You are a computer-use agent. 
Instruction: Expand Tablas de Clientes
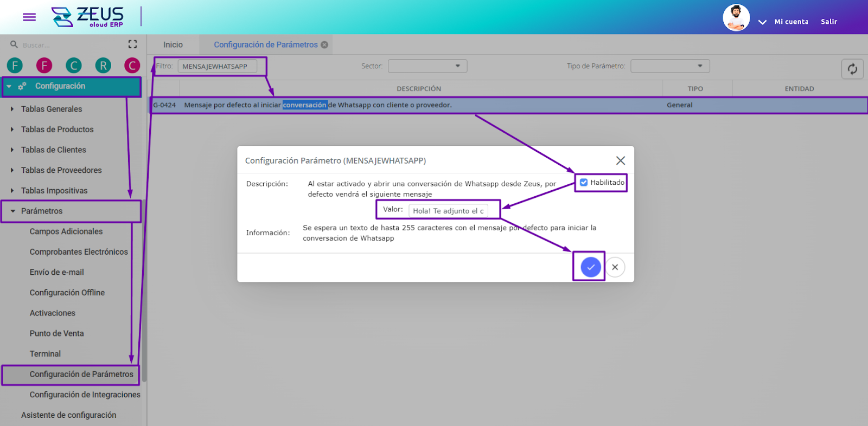click(53, 150)
